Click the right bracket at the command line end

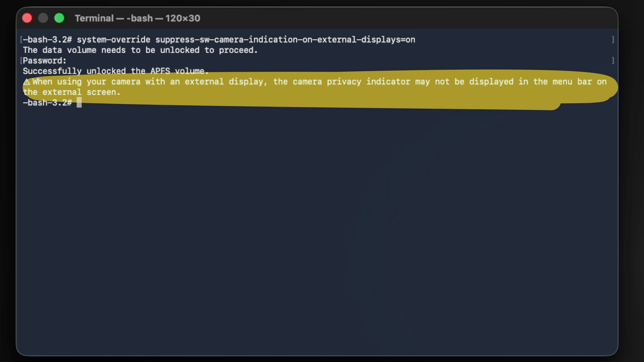pos(613,40)
